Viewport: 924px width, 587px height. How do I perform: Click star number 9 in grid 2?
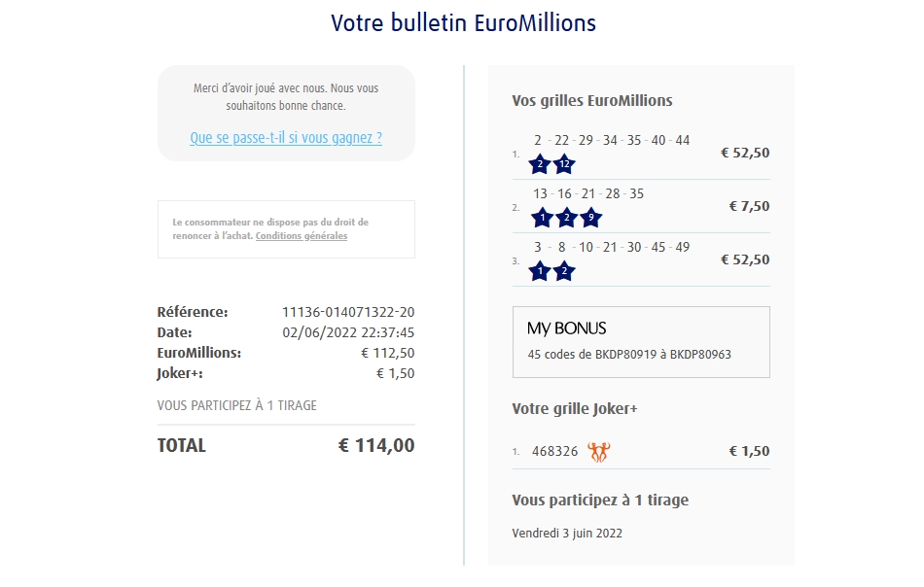[x=590, y=218]
